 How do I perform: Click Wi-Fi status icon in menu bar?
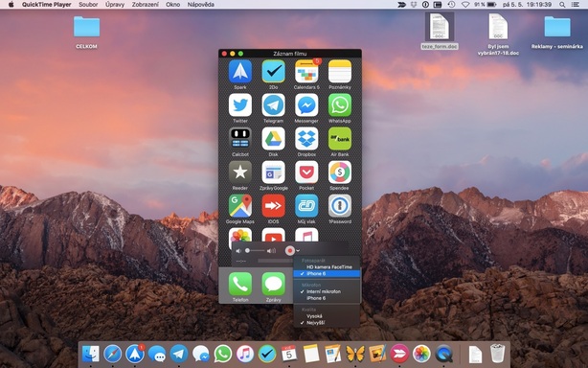465,5
